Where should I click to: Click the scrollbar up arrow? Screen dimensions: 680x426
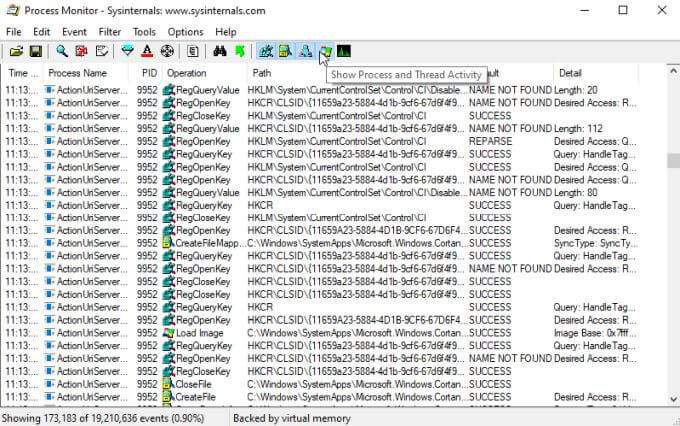[x=673, y=71]
